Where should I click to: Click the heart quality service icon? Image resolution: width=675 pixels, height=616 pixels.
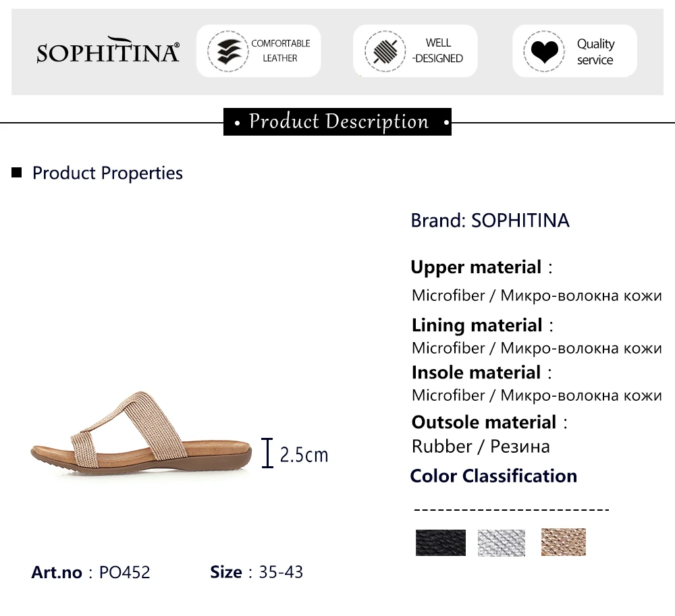click(x=544, y=51)
